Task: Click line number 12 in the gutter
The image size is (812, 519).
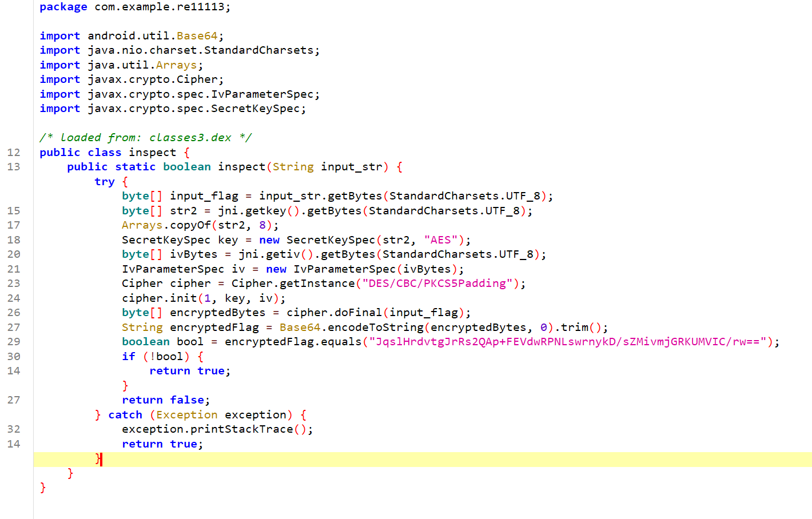Action: [14, 153]
